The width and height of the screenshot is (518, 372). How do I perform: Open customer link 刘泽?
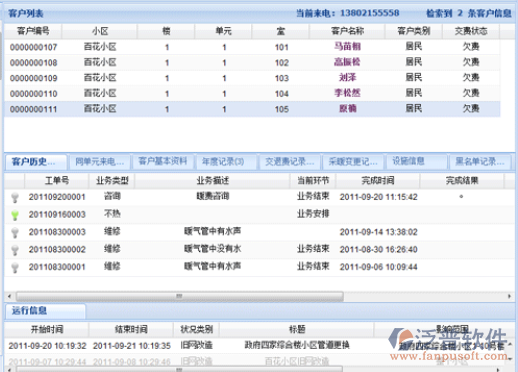tap(347, 78)
